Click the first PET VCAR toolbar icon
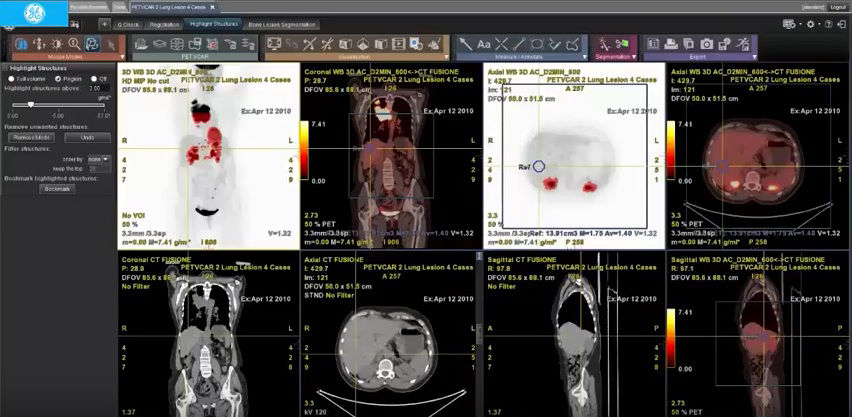Image resolution: width=852 pixels, height=417 pixels. coord(141,44)
